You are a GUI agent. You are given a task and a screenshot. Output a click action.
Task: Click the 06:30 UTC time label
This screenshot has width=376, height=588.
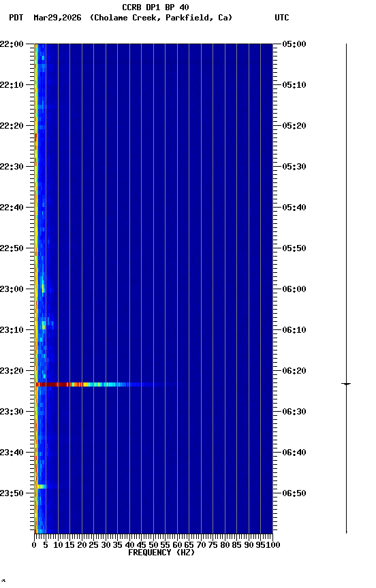294,412
